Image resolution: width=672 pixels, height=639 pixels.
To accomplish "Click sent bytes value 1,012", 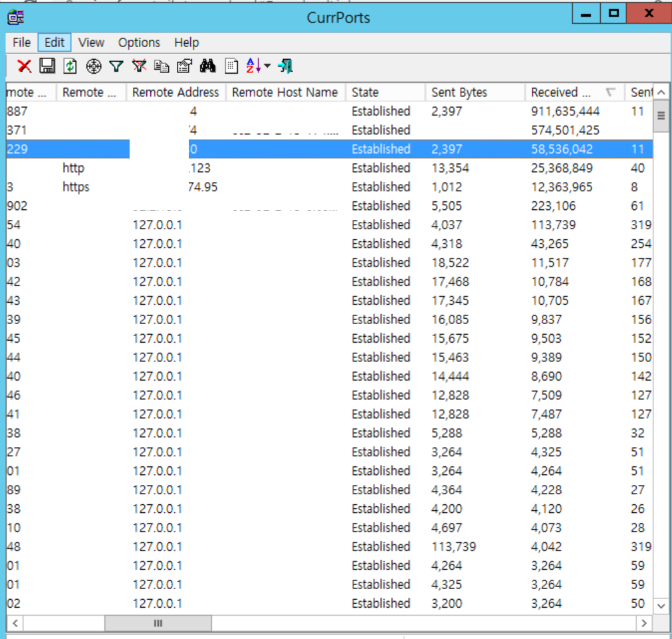I will pos(447,187).
